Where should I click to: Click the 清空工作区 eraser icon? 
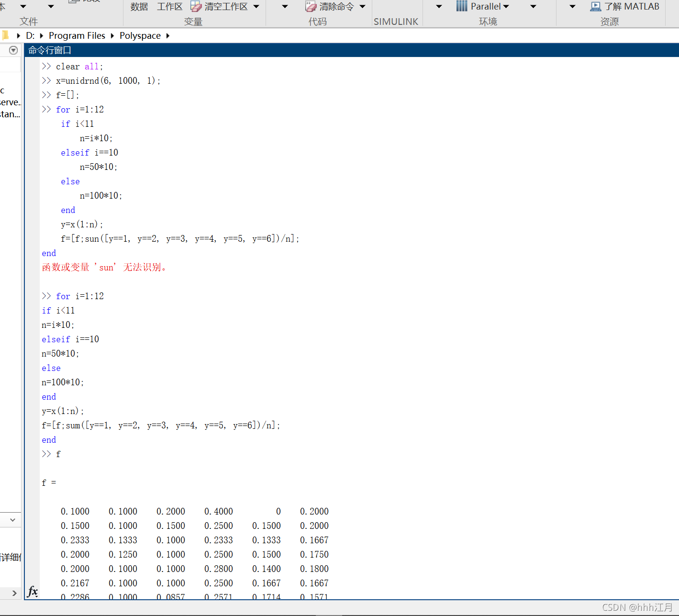(196, 6)
